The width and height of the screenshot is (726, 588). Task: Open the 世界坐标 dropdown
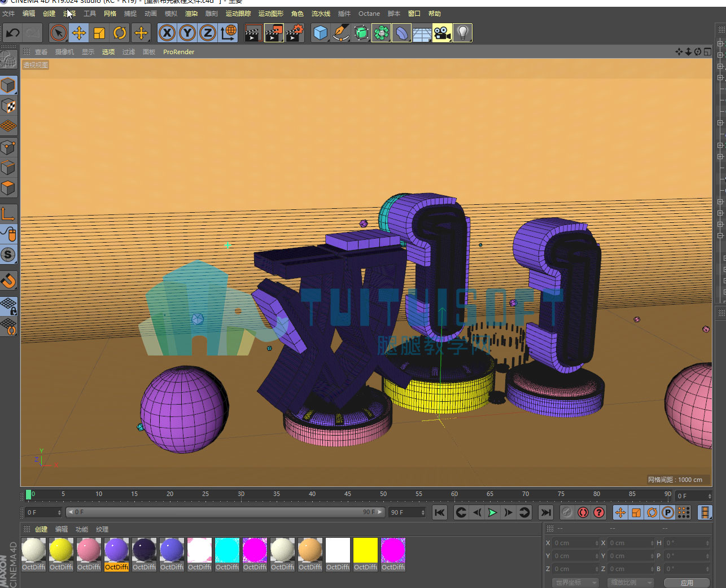point(575,582)
